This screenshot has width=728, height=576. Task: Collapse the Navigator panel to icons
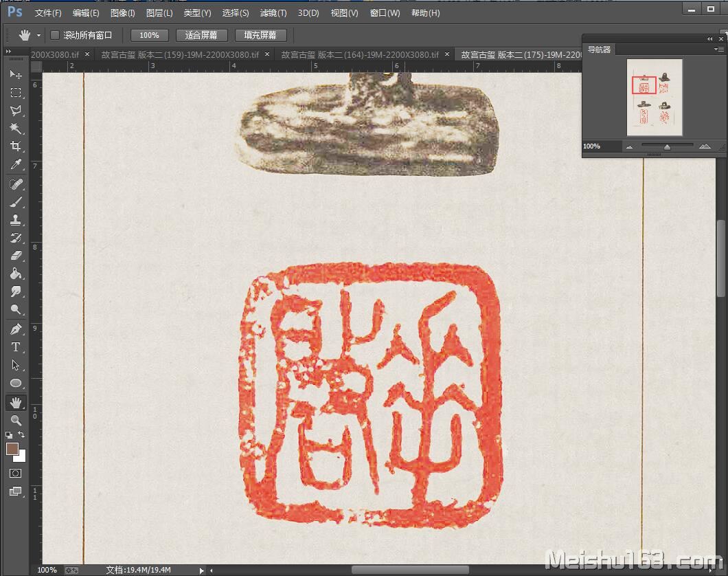pyautogui.click(x=709, y=39)
